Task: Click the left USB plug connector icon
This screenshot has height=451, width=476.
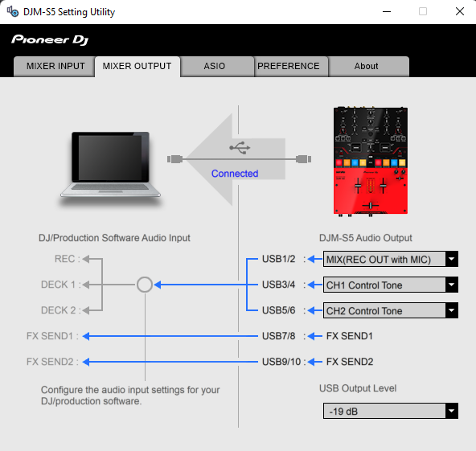Action: point(174,159)
